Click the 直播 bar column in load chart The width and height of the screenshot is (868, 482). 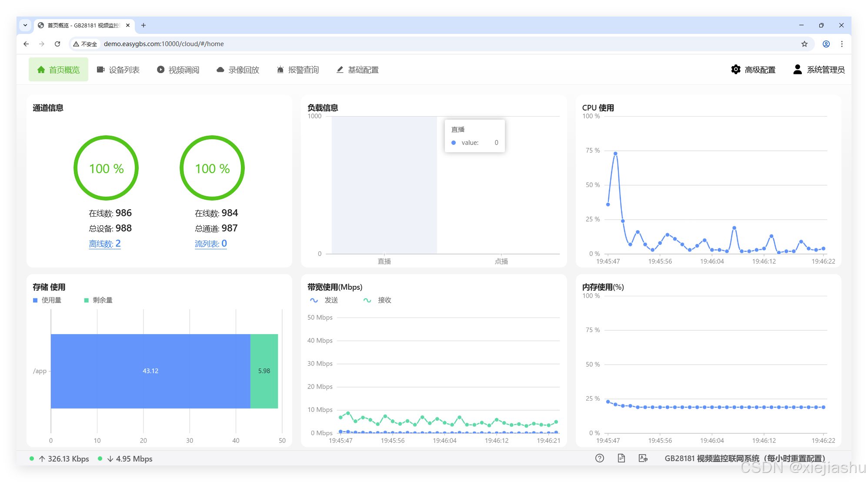pyautogui.click(x=384, y=185)
